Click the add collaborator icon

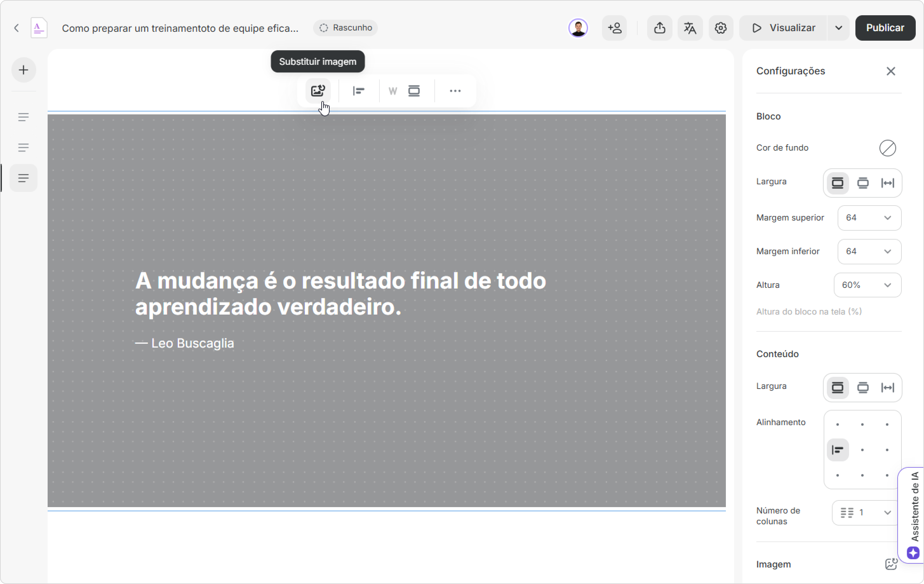tap(614, 28)
